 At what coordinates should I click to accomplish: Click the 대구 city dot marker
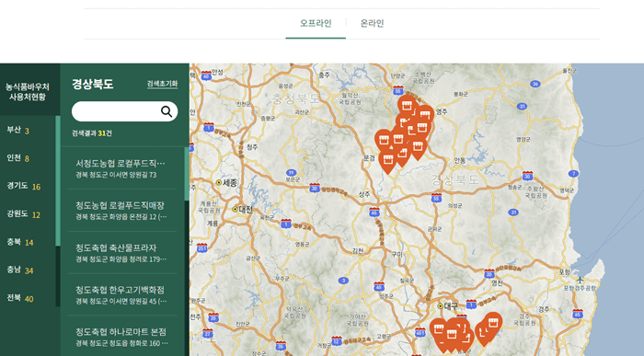pos(441,306)
